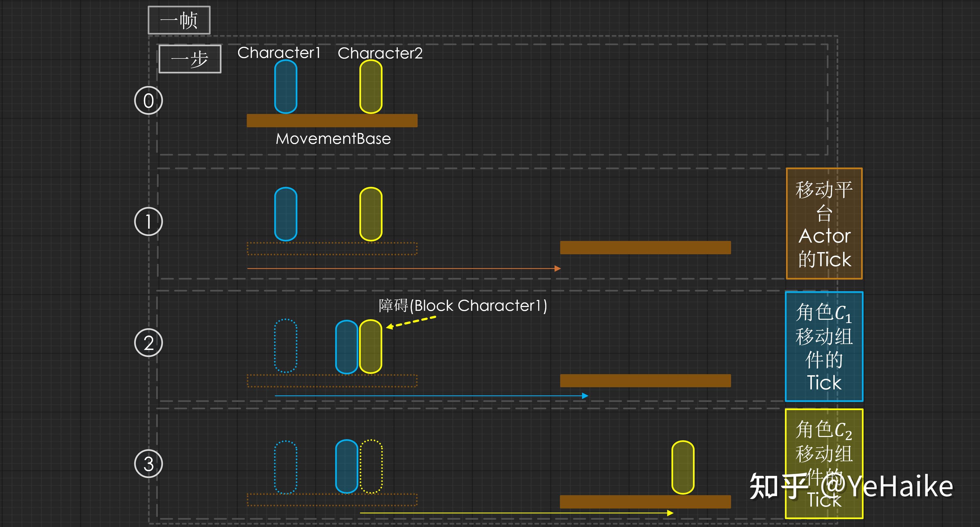Select the Character2 text label
The width and height of the screenshot is (980, 527).
tap(380, 53)
